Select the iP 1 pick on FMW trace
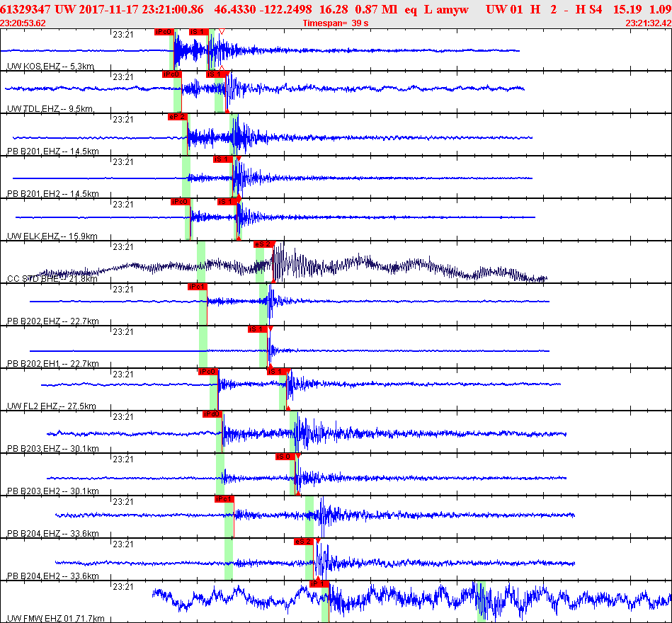 (319, 583)
